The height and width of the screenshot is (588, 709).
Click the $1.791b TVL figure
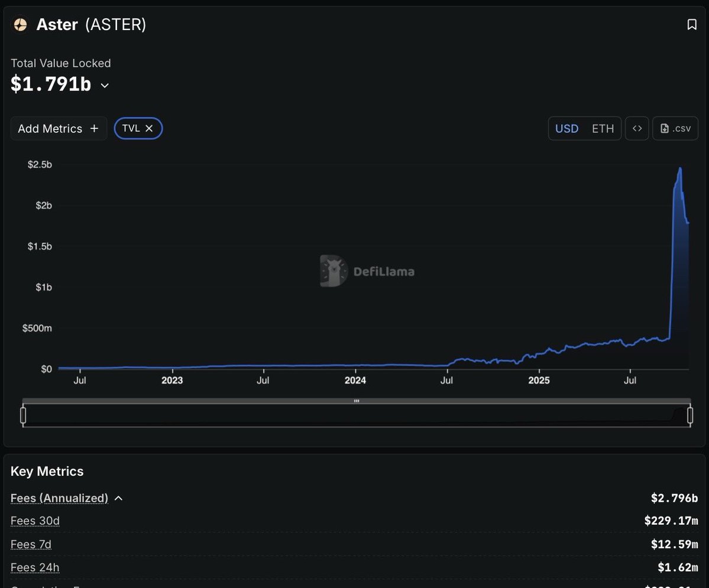[51, 84]
